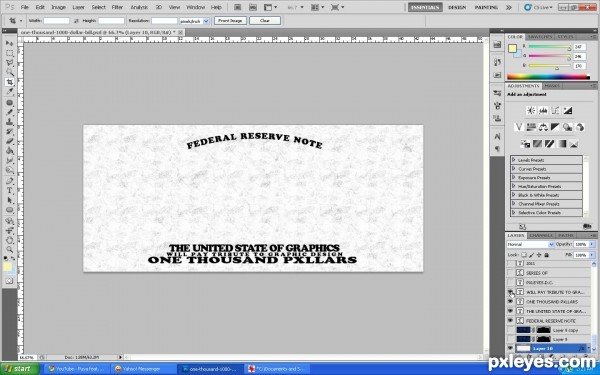Hide the ONE THOUSAND PXLLARS layer
600x375 pixels.
pyautogui.click(x=510, y=302)
